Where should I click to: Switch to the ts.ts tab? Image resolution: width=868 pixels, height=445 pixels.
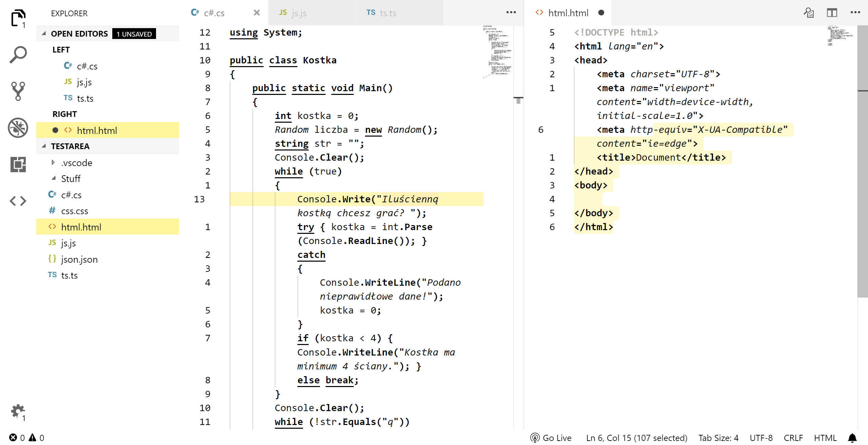[x=388, y=13]
